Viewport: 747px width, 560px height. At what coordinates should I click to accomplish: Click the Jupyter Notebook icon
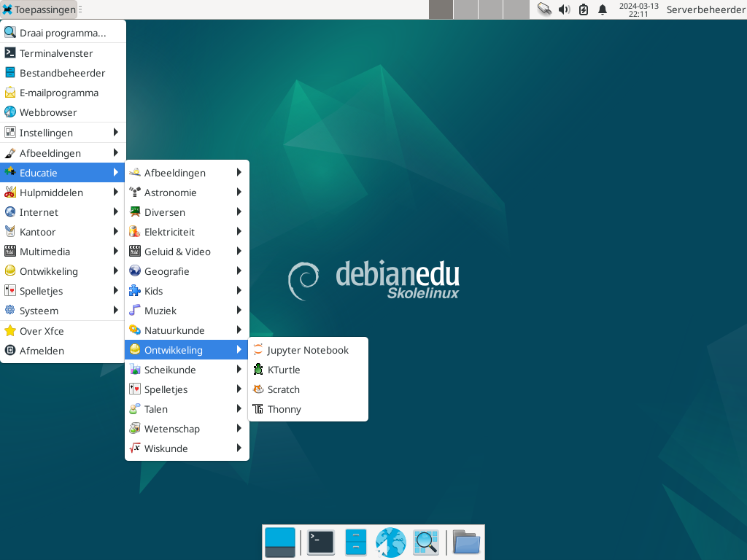[x=258, y=349]
